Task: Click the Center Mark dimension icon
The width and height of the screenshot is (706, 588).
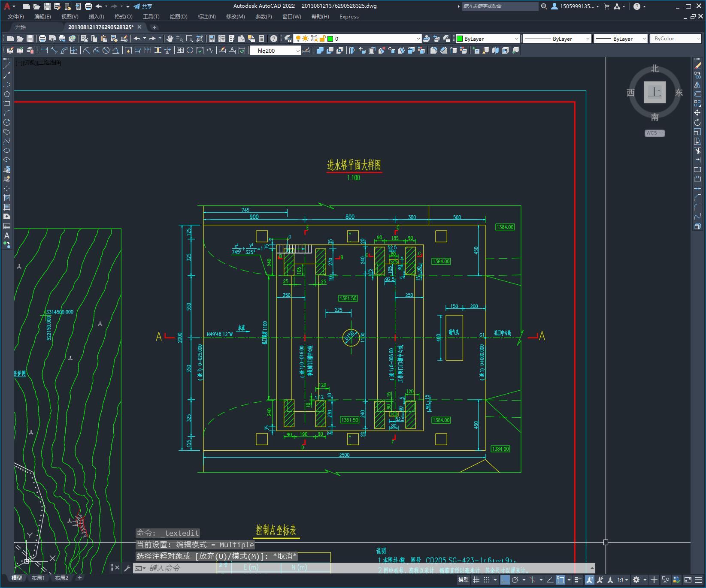Action: pos(190,50)
